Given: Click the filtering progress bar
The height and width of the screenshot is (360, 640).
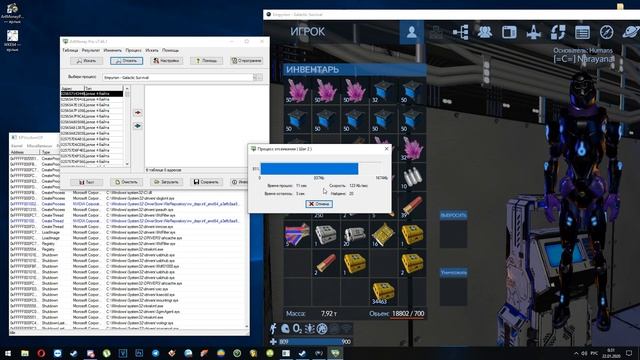Looking at the screenshot, I should coord(320,169).
